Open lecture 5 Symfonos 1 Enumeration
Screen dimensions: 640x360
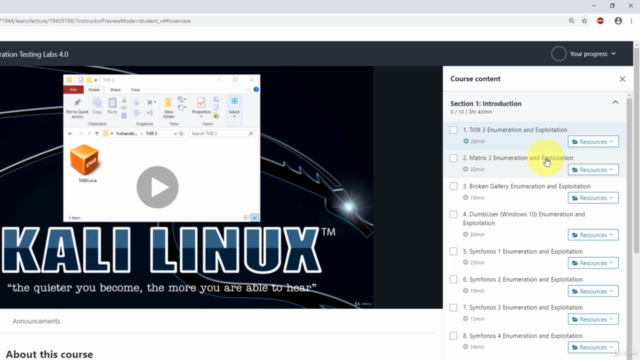pyautogui.click(x=522, y=251)
